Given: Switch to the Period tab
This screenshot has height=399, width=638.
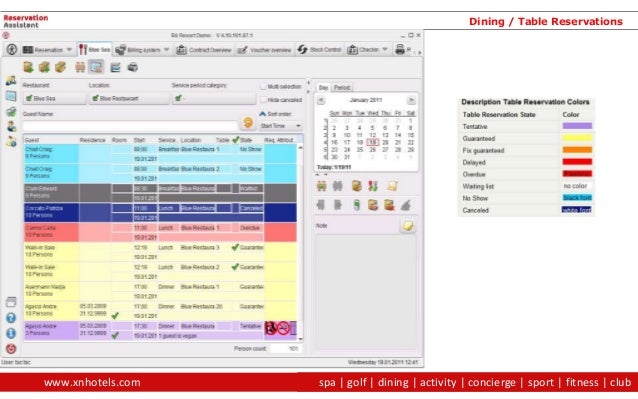Looking at the screenshot, I should [342, 87].
